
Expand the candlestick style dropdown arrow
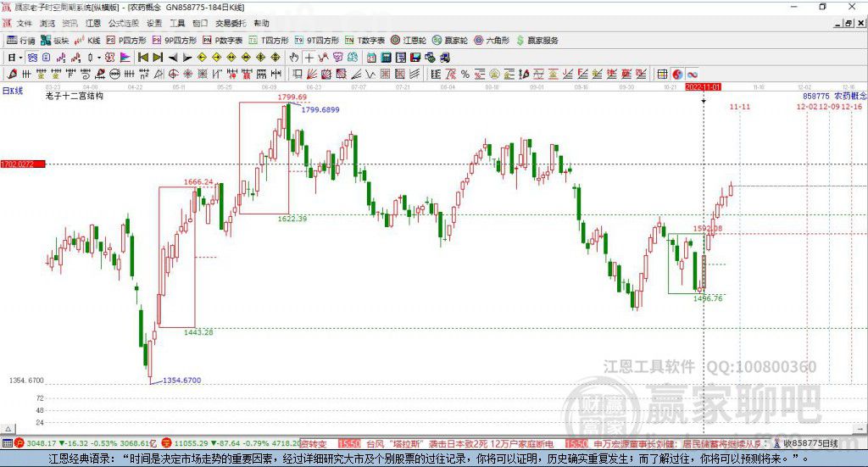(x=99, y=58)
